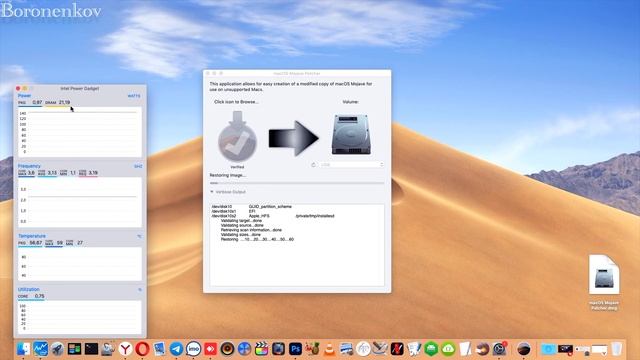
Task: Open the macOS Mojave dune icon in Dock
Action: (524, 349)
